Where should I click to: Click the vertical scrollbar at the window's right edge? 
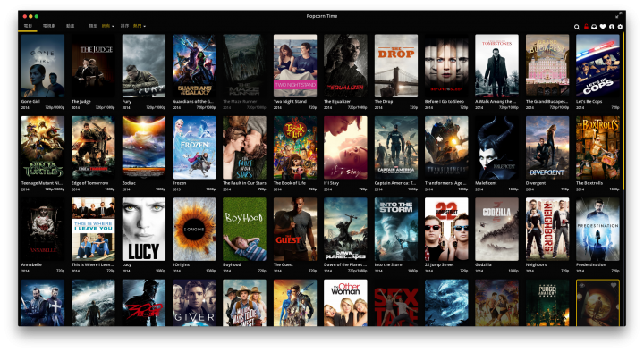623,111
